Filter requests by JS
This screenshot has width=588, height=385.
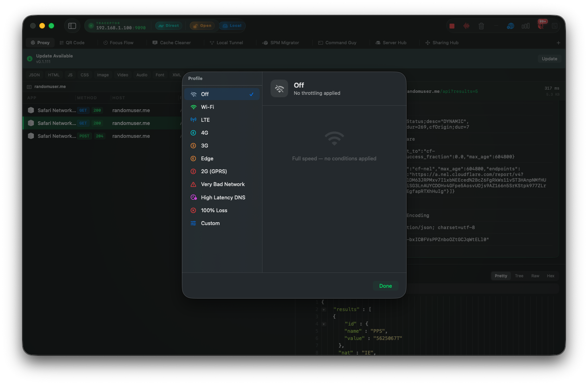coord(70,75)
